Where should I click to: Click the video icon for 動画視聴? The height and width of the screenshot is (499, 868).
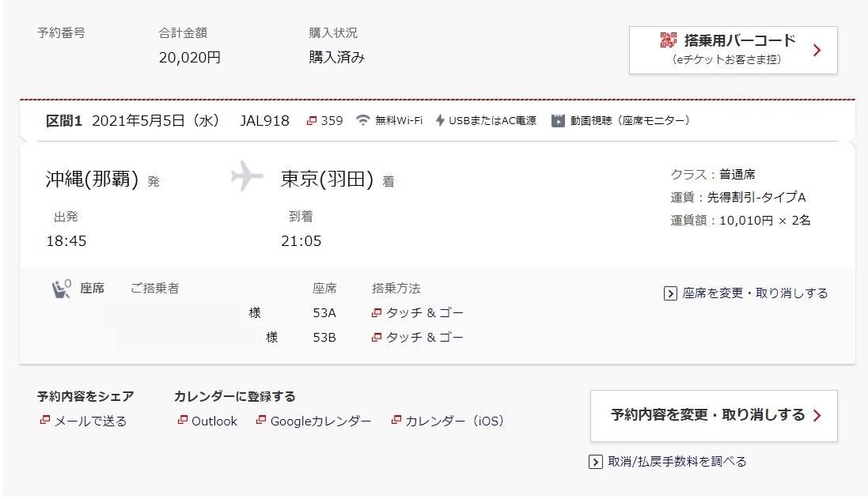point(558,121)
